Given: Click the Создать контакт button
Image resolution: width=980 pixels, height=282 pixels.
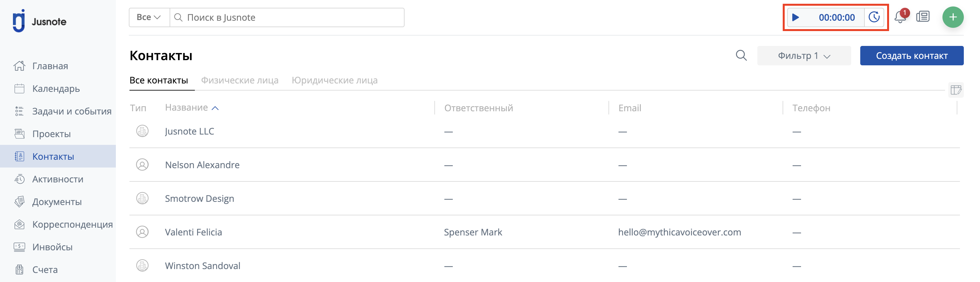Looking at the screenshot, I should [x=911, y=56].
